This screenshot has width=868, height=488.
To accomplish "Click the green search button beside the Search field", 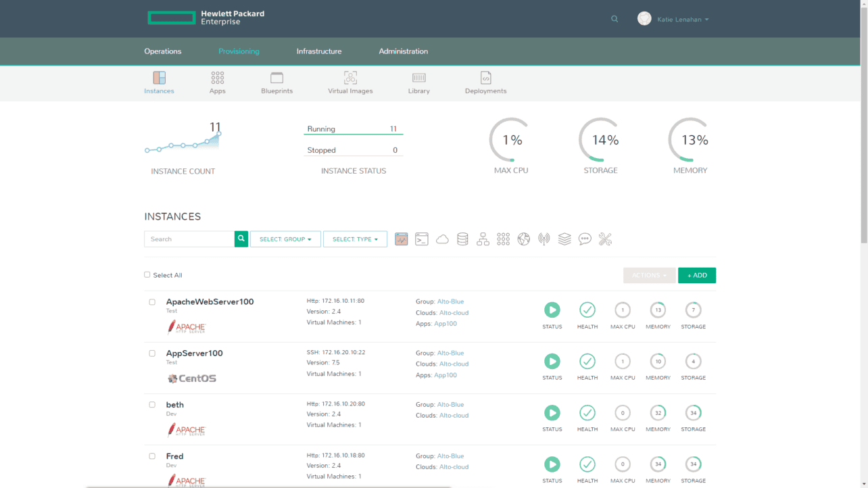I will (x=241, y=239).
